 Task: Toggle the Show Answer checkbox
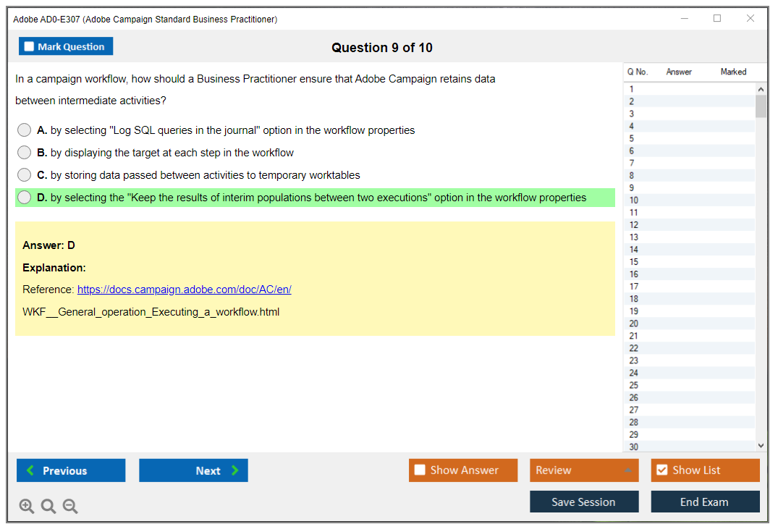click(x=420, y=470)
